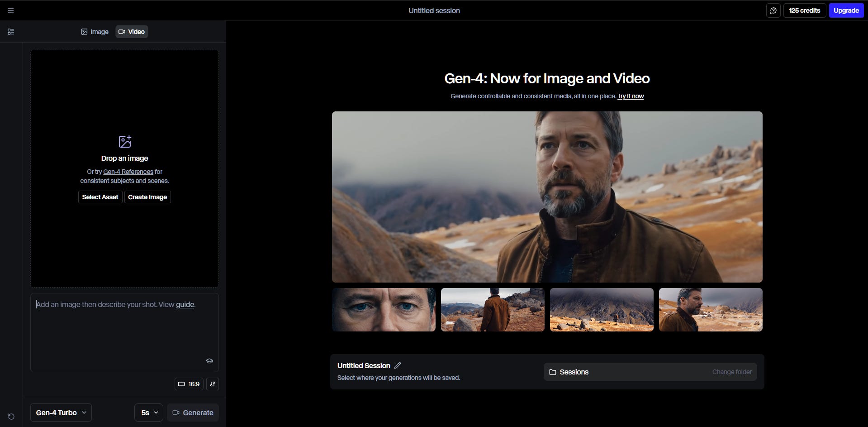
Task: Open the generation settings sliders icon
Action: point(213,384)
